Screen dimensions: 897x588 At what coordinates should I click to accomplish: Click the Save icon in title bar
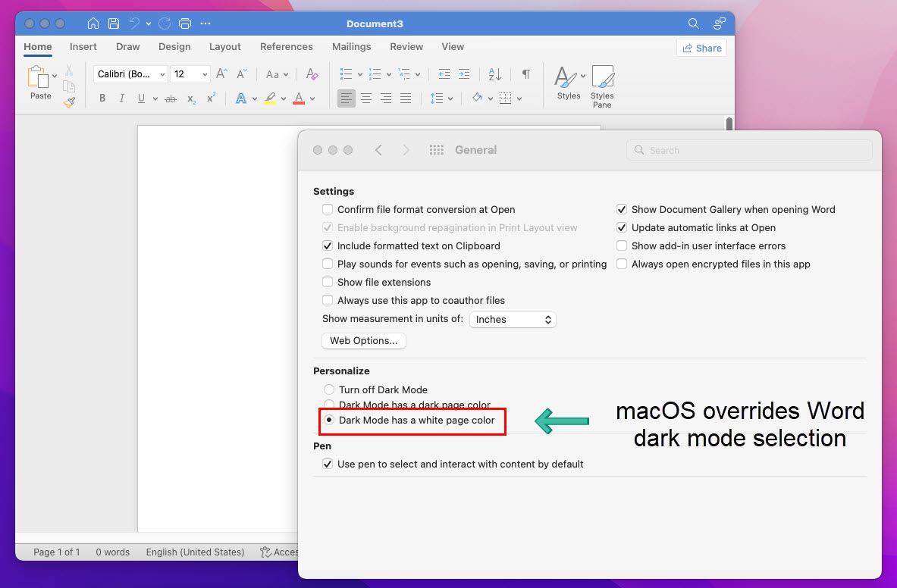pos(113,23)
